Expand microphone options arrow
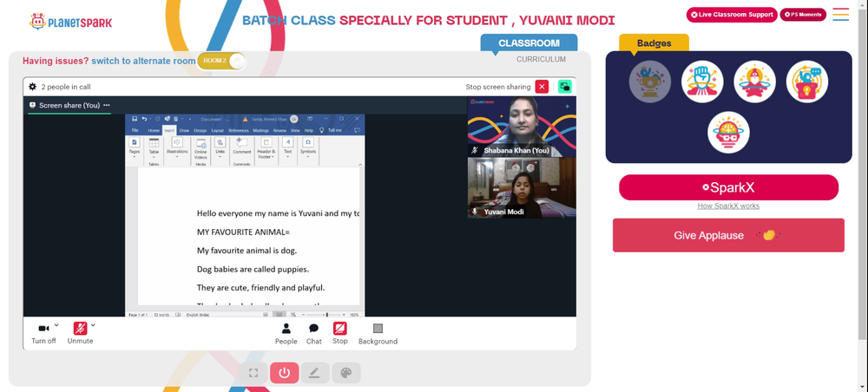This screenshot has height=392, width=868. (93, 325)
